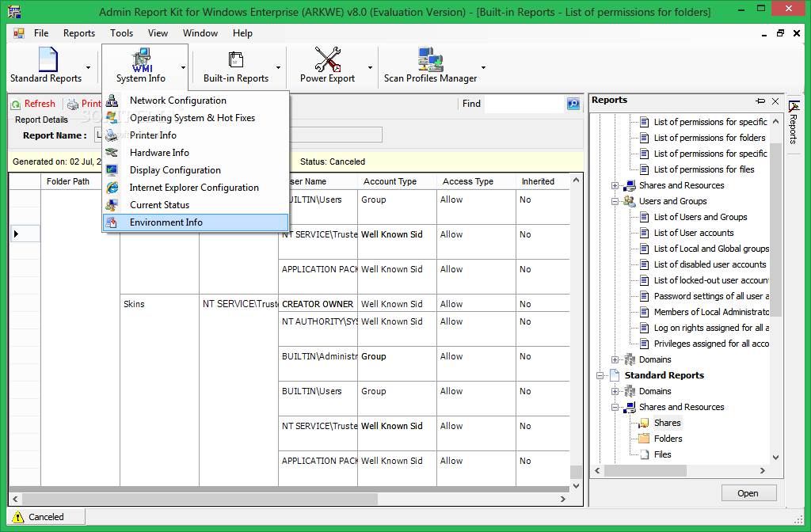Click the Inherited column header
The width and height of the screenshot is (811, 532).
coord(543,181)
